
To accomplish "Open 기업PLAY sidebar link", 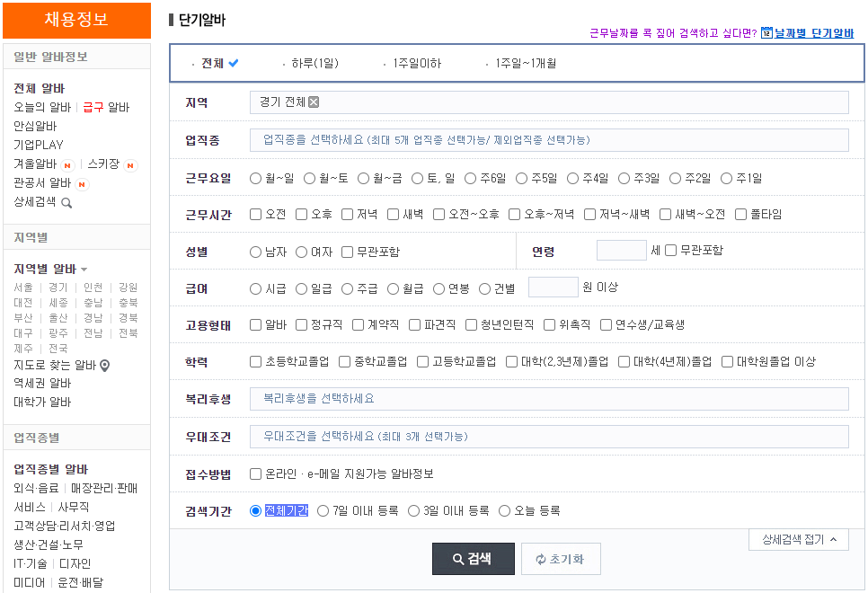I will click(39, 145).
